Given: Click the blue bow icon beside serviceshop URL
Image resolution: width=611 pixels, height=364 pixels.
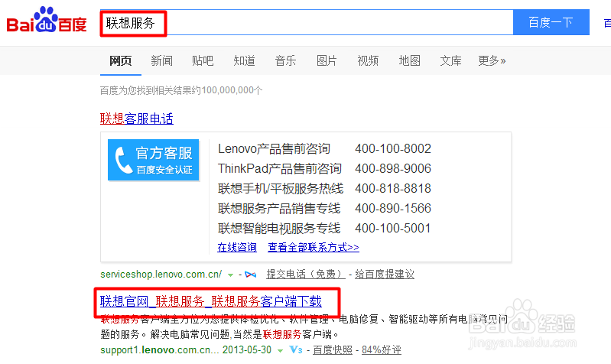Looking at the screenshot, I should [251, 275].
